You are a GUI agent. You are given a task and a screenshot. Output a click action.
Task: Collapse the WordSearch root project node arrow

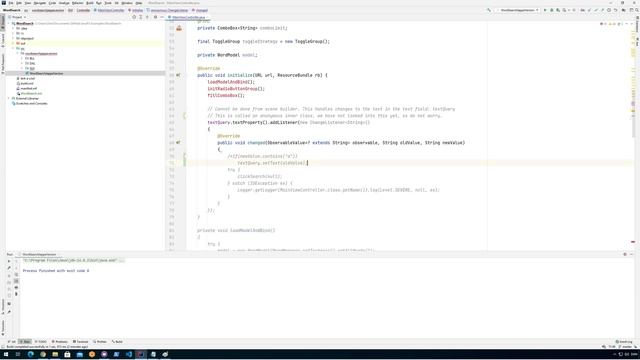click(9, 24)
